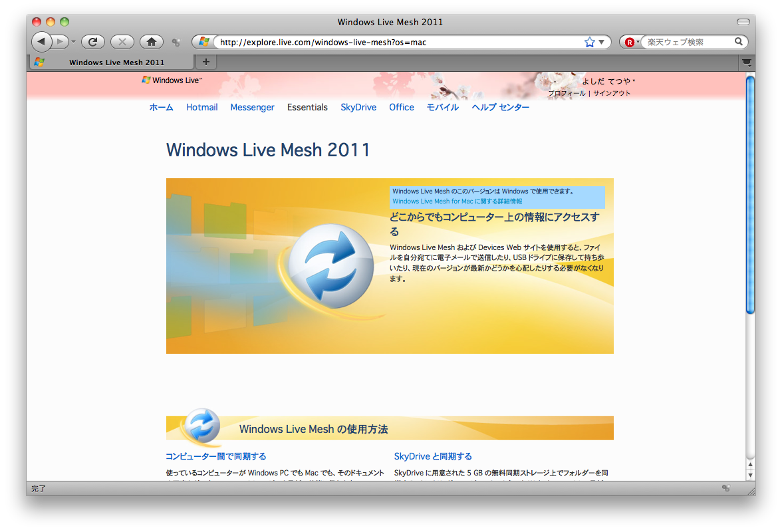782x532 pixels.
Task: Open a new tab
Action: (206, 62)
